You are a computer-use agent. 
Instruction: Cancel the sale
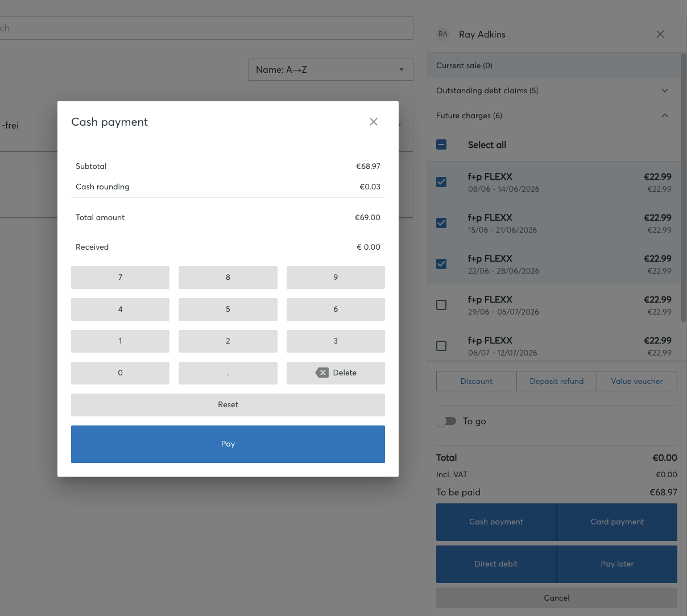click(557, 598)
